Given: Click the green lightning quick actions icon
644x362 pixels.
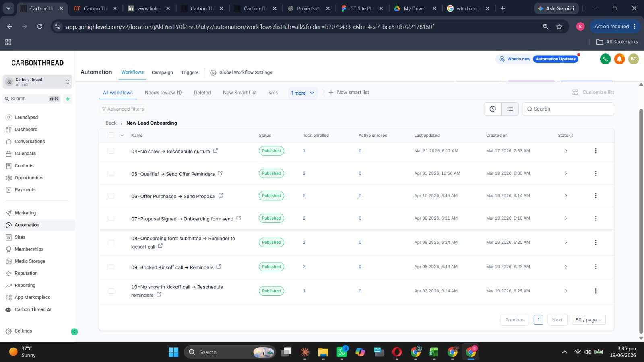Looking at the screenshot, I should [x=68, y=99].
